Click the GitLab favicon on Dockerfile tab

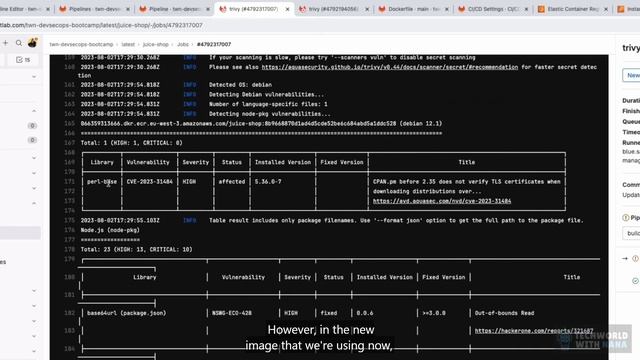pyautogui.click(x=382, y=9)
